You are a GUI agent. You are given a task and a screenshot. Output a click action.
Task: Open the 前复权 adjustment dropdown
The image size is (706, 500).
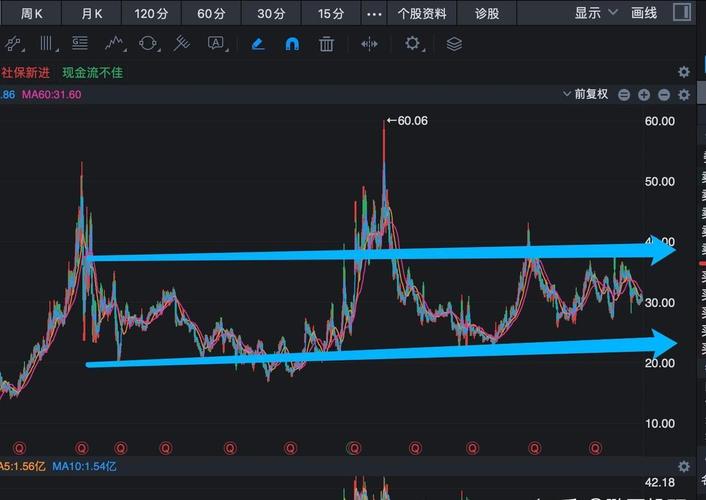[585, 94]
